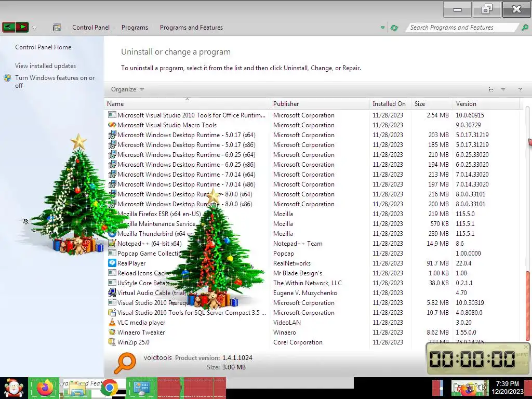Open Start menu Santa icon
This screenshot has height=399, width=532.
pyautogui.click(x=14, y=388)
